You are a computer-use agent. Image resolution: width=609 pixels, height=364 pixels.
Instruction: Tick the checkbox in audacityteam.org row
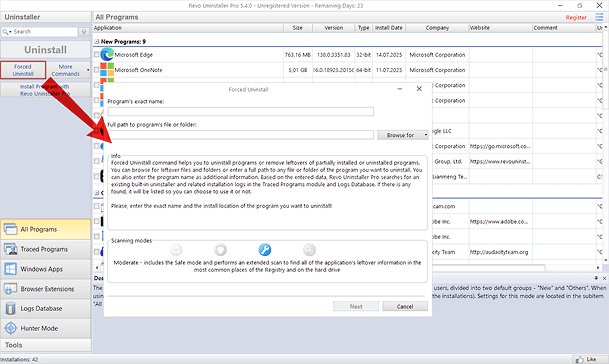[x=97, y=252]
